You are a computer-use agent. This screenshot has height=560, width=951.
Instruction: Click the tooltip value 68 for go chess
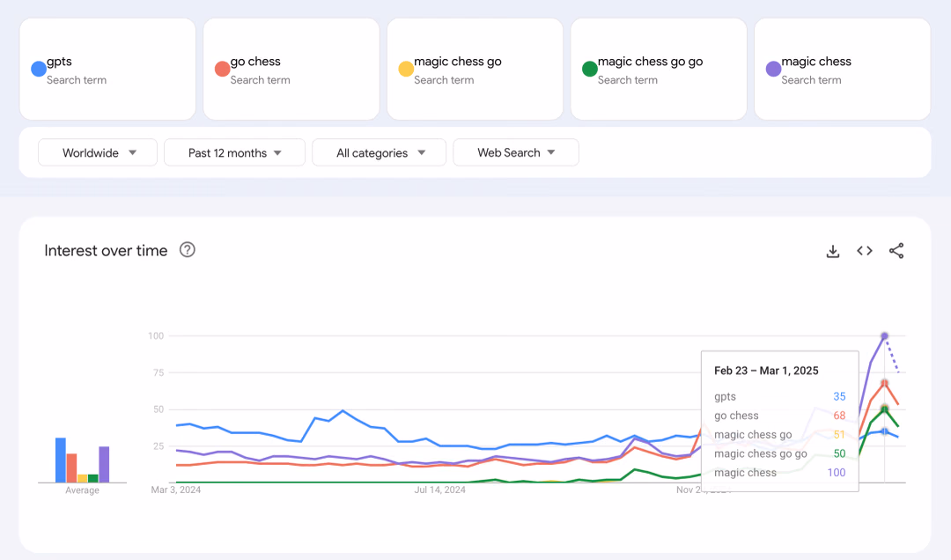click(839, 416)
